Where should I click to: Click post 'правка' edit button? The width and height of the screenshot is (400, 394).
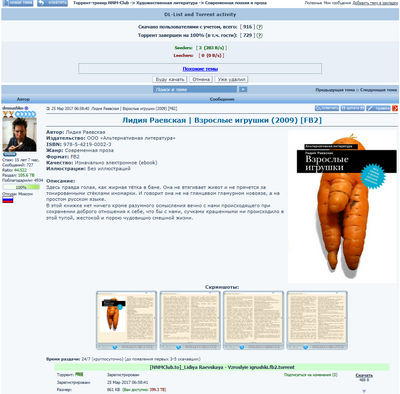tap(378, 108)
